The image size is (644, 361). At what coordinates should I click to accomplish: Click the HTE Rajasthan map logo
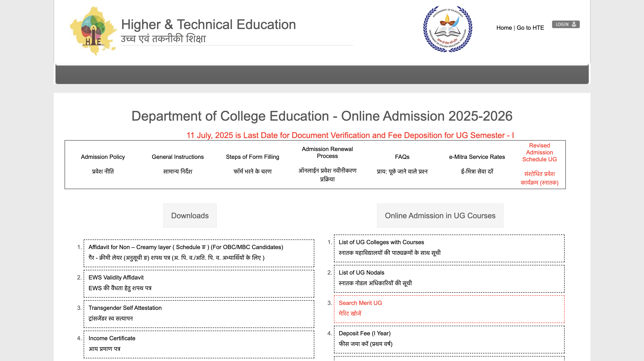(x=93, y=31)
